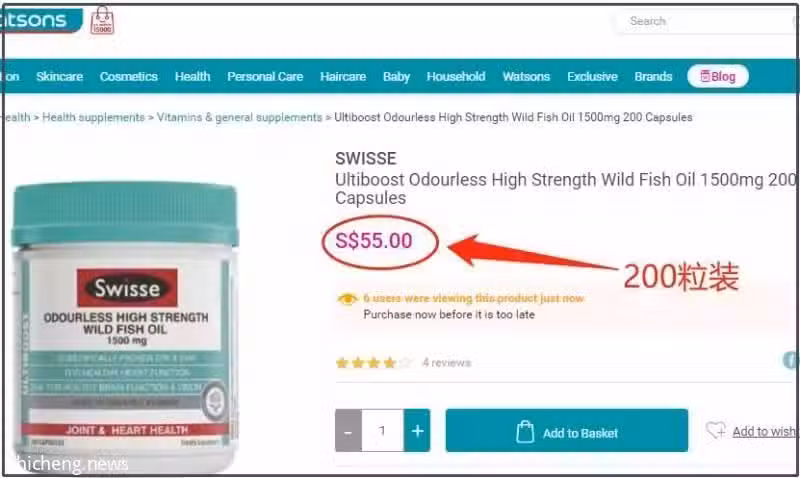Viewport: 800px width, 478px height.
Task: Click the star rating icons
Action: pos(373,363)
